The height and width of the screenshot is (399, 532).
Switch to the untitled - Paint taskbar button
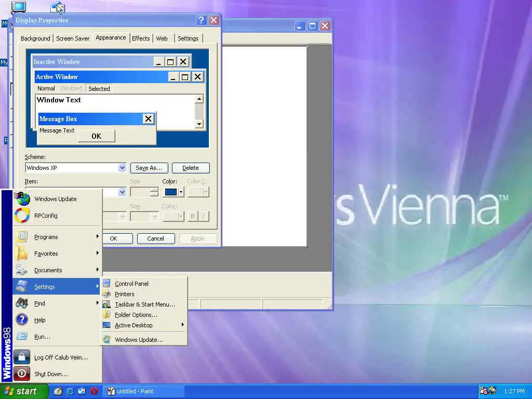point(143,391)
